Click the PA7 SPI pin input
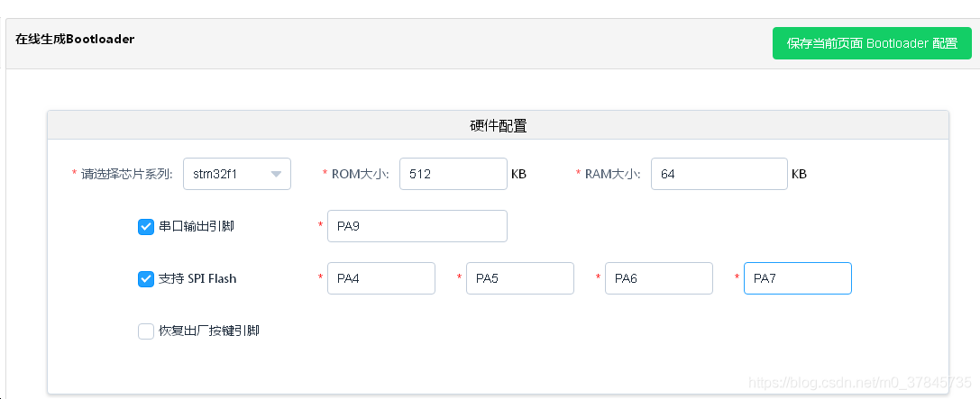The width and height of the screenshot is (980, 399). [x=797, y=279]
